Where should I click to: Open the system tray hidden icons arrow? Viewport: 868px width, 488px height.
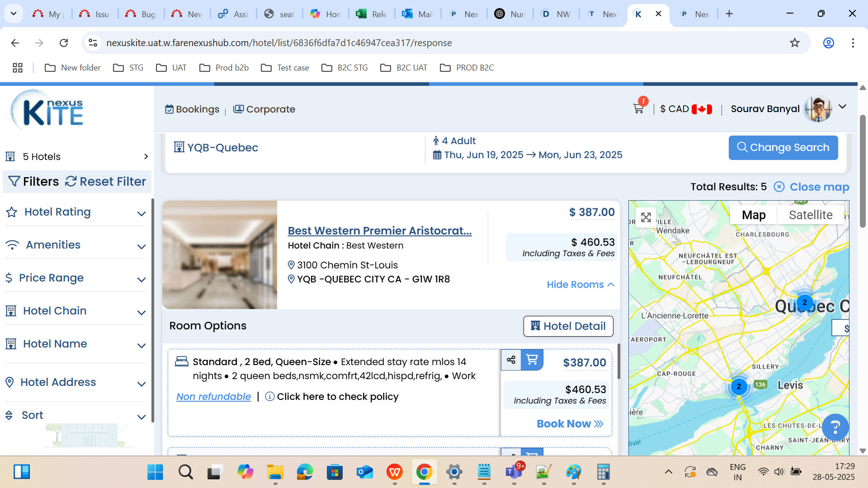tap(668, 472)
